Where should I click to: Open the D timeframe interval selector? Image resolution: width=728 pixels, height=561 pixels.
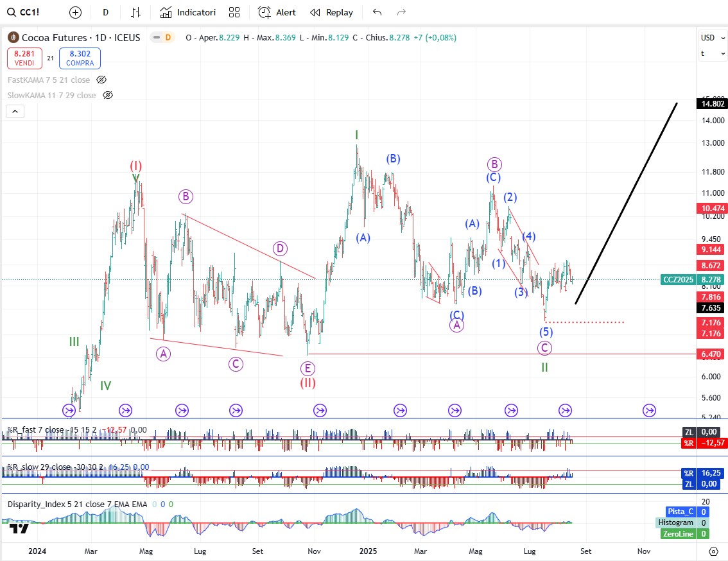105,12
